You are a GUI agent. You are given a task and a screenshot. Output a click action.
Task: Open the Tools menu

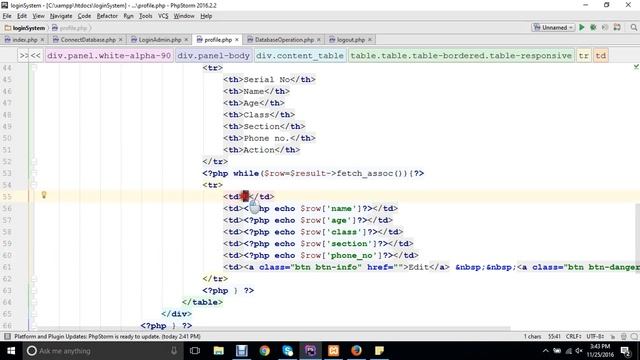click(x=145, y=16)
